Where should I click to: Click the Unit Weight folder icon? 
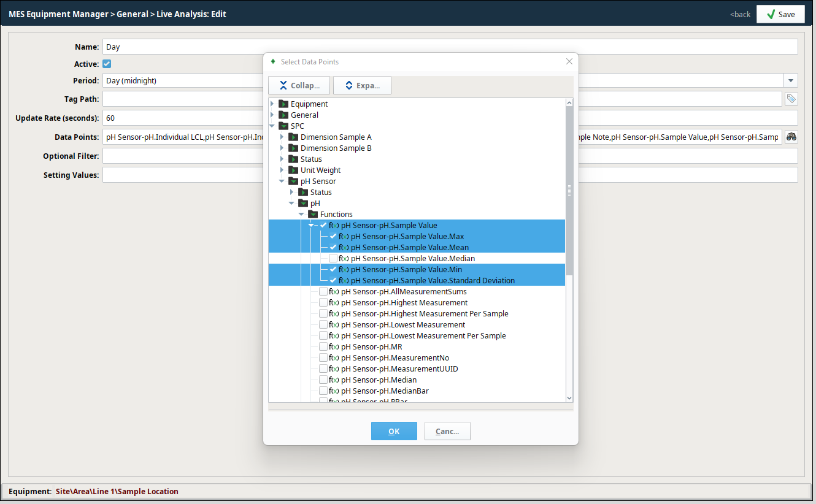[x=293, y=170]
